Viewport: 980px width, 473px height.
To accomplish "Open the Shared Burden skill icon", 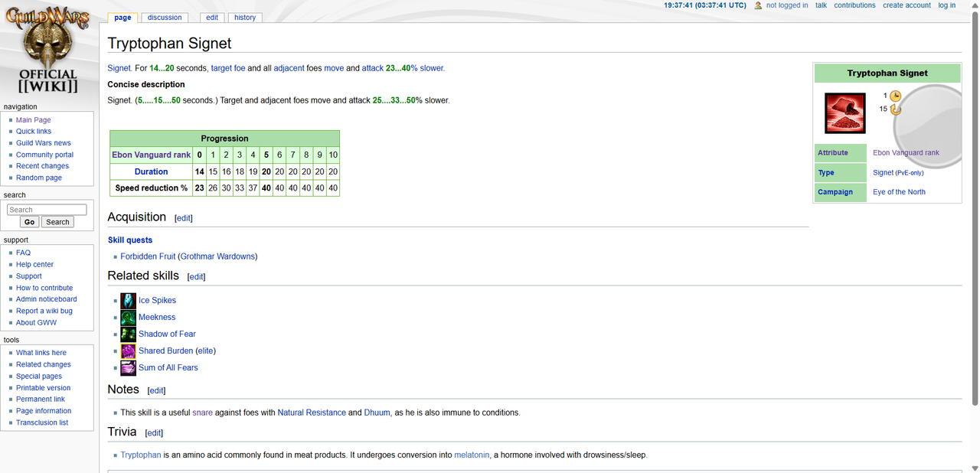I will (x=129, y=351).
